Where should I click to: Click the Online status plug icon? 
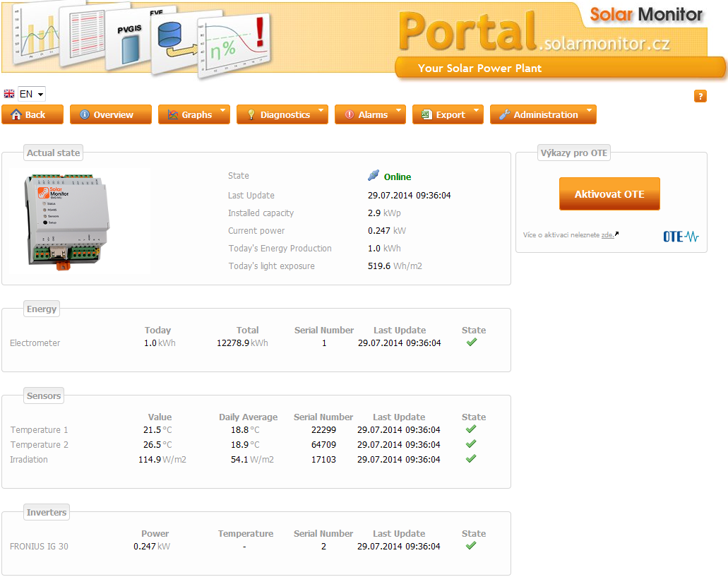point(374,176)
